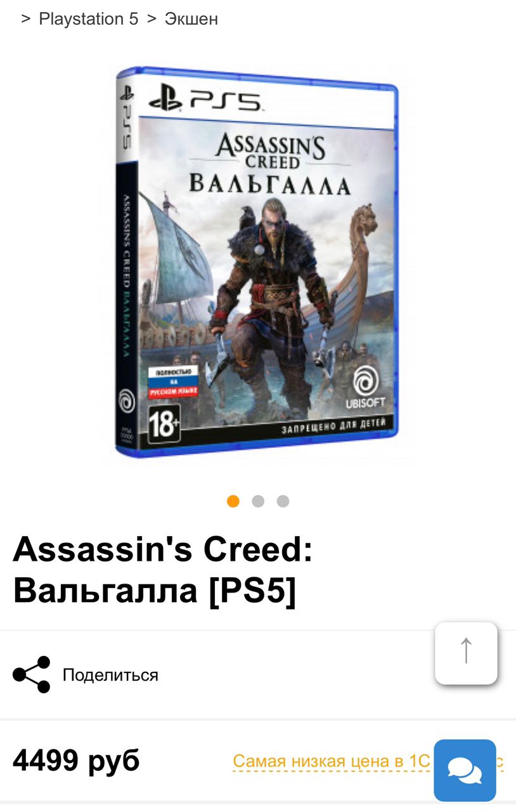Open the viking character cover image
The image size is (516, 812).
coord(257,261)
